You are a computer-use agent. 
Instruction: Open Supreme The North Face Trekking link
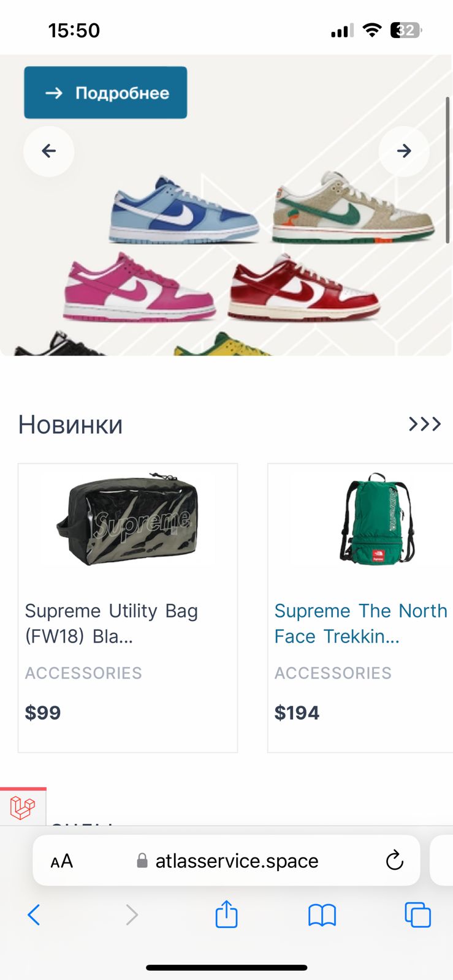pyautogui.click(x=360, y=624)
